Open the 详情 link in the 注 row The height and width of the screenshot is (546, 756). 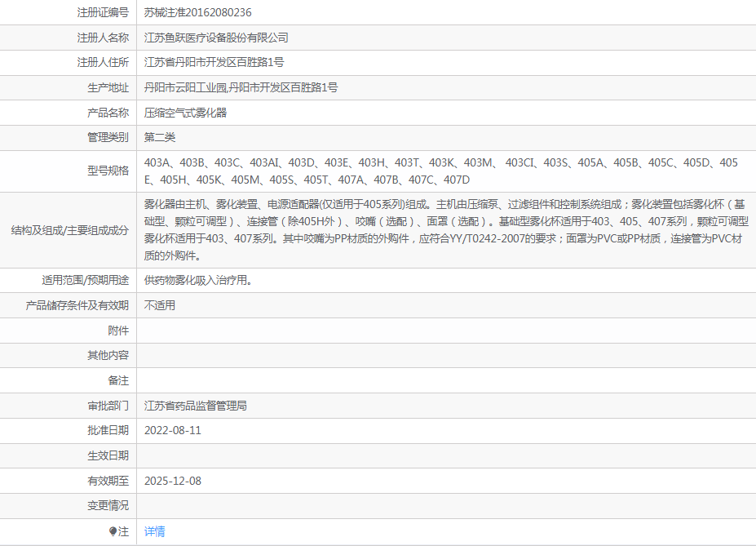(154, 531)
